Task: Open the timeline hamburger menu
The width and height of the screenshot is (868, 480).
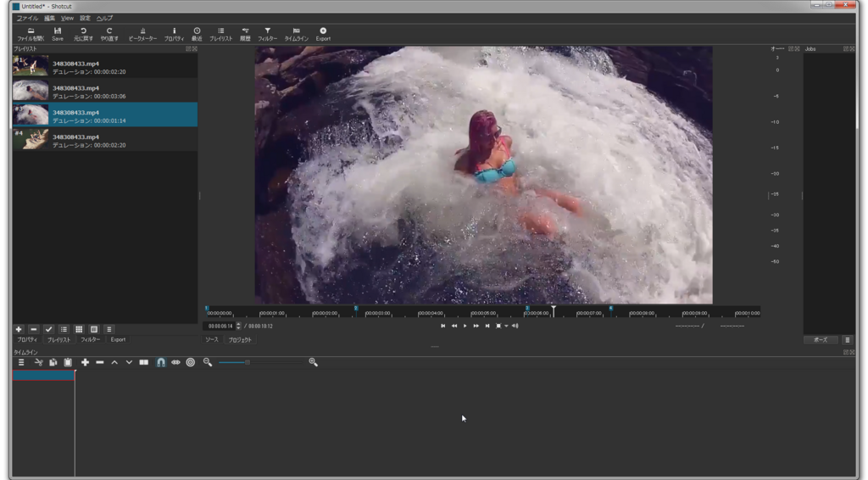Action: click(21, 362)
